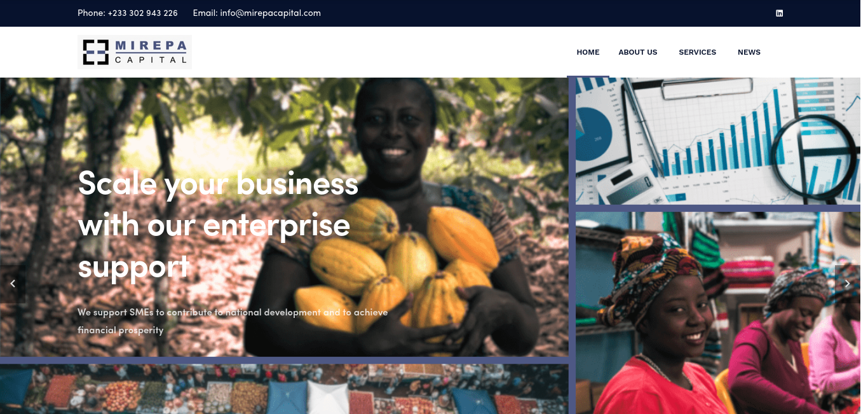Select the market stalls aerial image
868x414 pixels.
284,389
